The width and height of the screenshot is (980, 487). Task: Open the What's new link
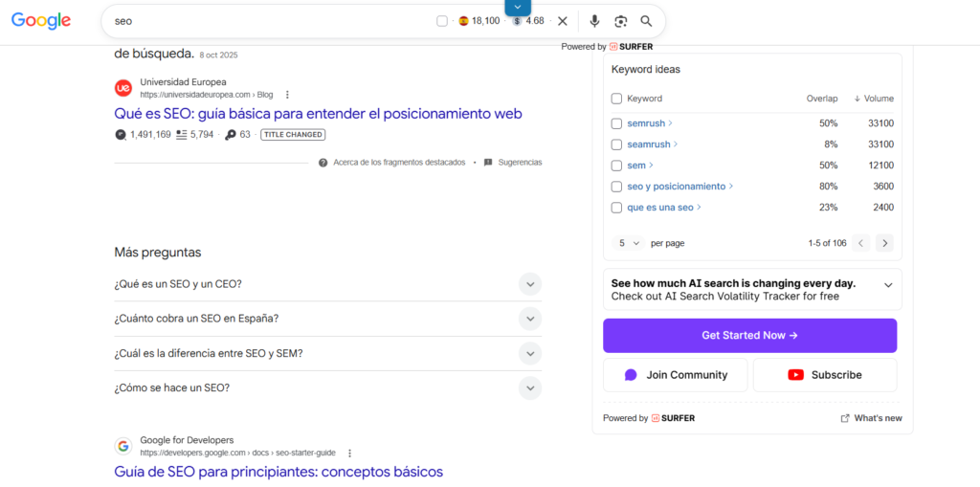tap(871, 418)
